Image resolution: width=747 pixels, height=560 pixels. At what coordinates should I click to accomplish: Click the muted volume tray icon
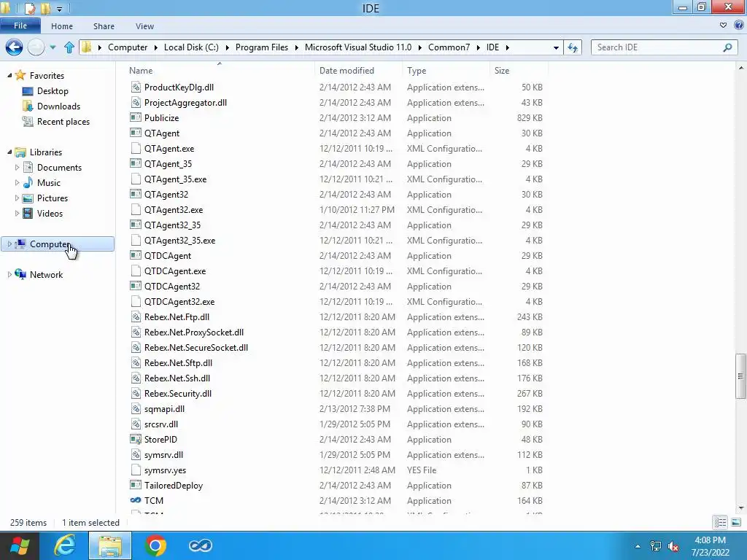point(673,546)
